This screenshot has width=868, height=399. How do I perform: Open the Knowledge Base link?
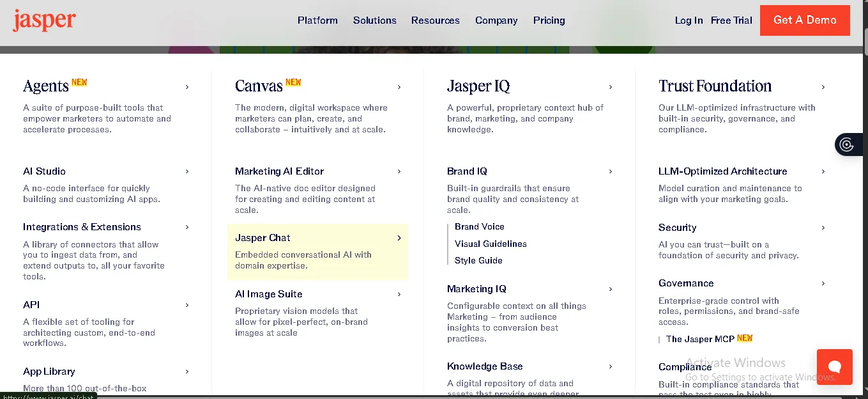tap(485, 366)
